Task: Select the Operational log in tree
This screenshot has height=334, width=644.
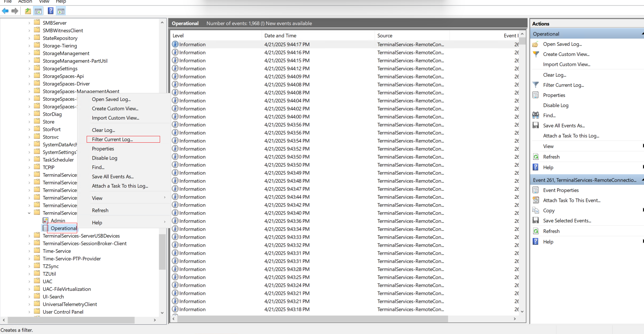Action: click(x=64, y=228)
